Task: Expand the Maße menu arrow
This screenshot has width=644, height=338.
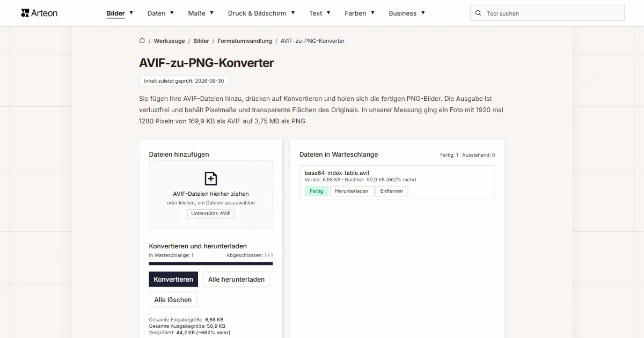Action: point(212,13)
